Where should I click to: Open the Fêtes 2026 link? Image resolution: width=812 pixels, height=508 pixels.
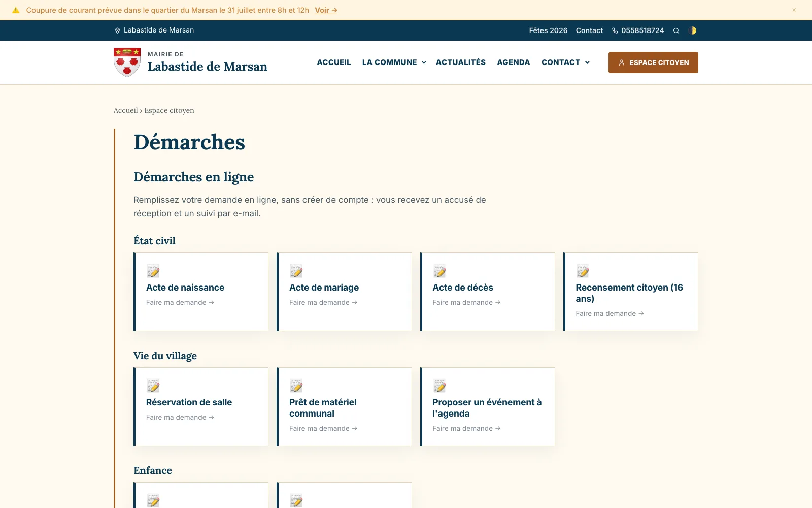click(548, 30)
